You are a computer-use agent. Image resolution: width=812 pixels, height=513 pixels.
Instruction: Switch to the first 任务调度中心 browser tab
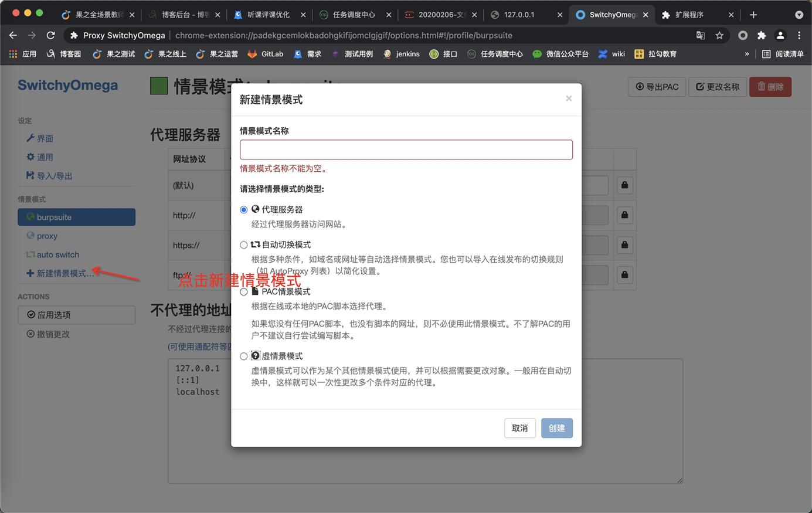[x=355, y=15]
